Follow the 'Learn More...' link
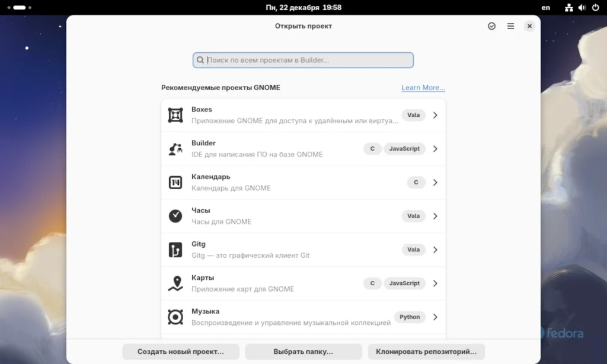 (423, 88)
